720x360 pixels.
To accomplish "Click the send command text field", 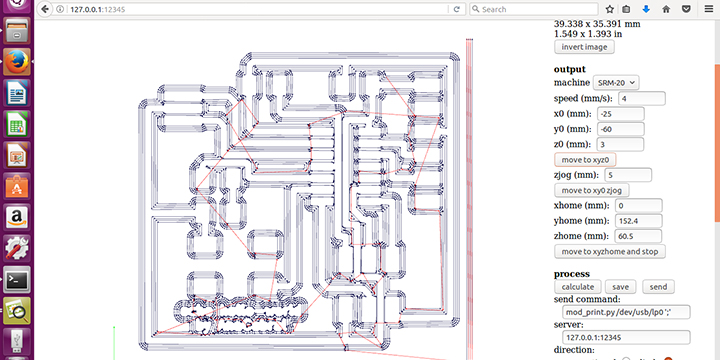I will click(626, 312).
